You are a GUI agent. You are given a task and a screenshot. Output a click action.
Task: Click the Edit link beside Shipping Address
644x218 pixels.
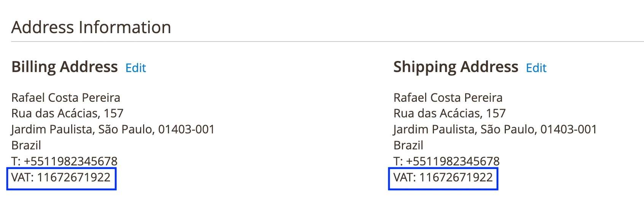point(536,68)
